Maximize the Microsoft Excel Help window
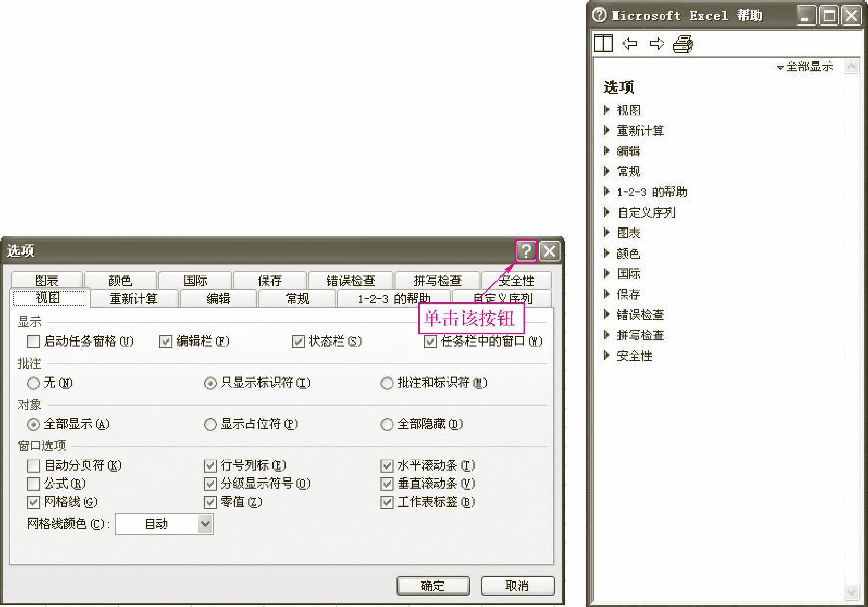Image resolution: width=868 pixels, height=607 pixels. [828, 16]
